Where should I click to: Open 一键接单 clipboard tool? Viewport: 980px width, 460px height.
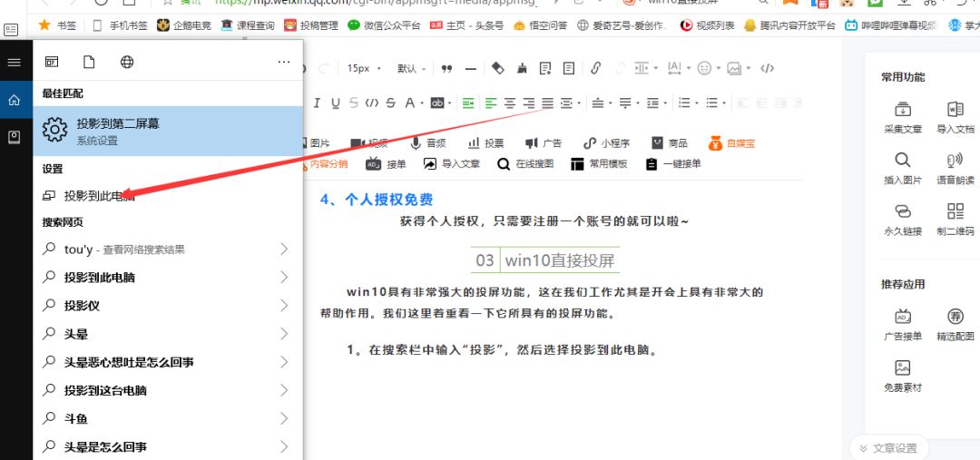[673, 163]
